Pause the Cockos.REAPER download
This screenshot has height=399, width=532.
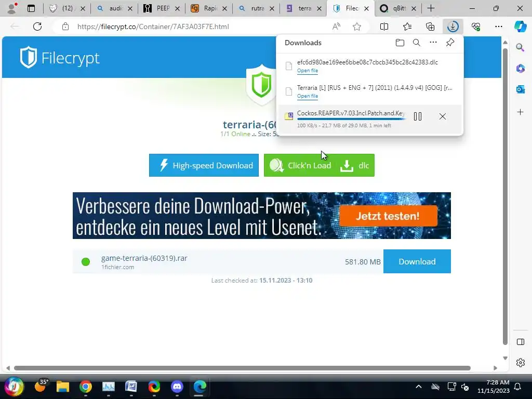point(418,116)
